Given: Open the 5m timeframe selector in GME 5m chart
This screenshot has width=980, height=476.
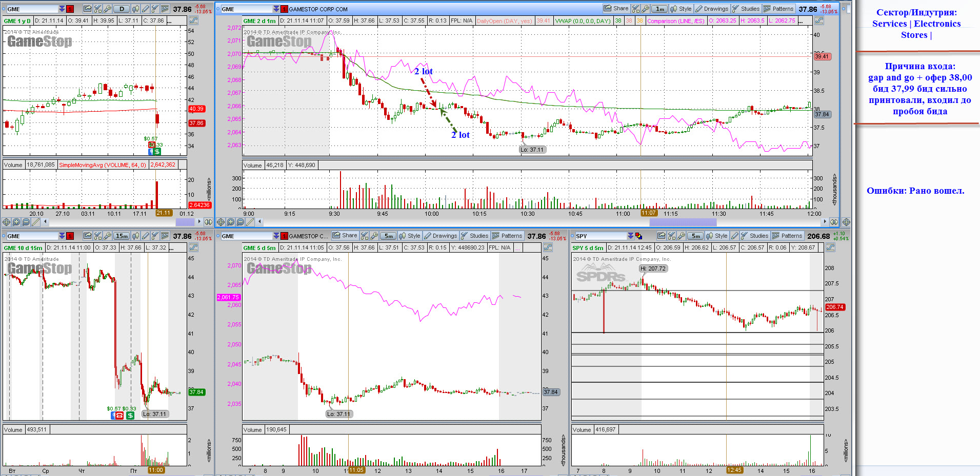Looking at the screenshot, I should click(389, 236).
